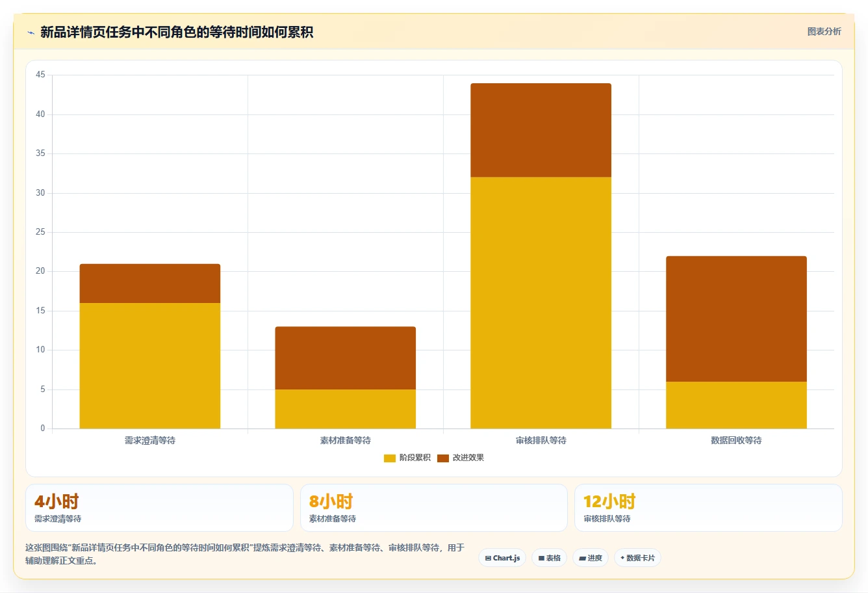Select the 进度 tag chip

pos(590,558)
